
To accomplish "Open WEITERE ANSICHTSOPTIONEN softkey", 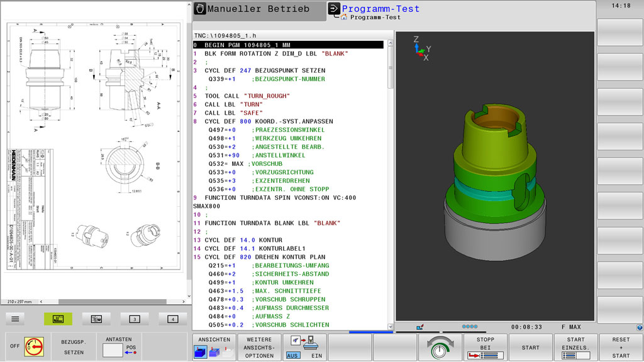I will coord(259,347).
